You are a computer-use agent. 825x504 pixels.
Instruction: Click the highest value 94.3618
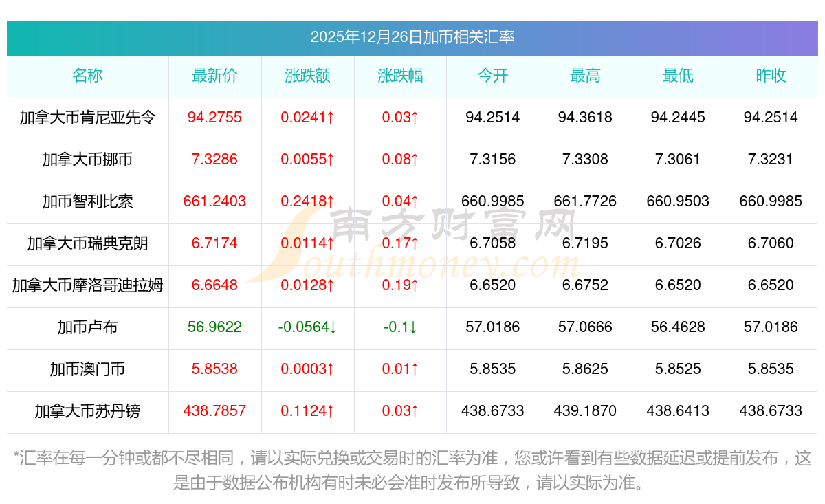(585, 118)
